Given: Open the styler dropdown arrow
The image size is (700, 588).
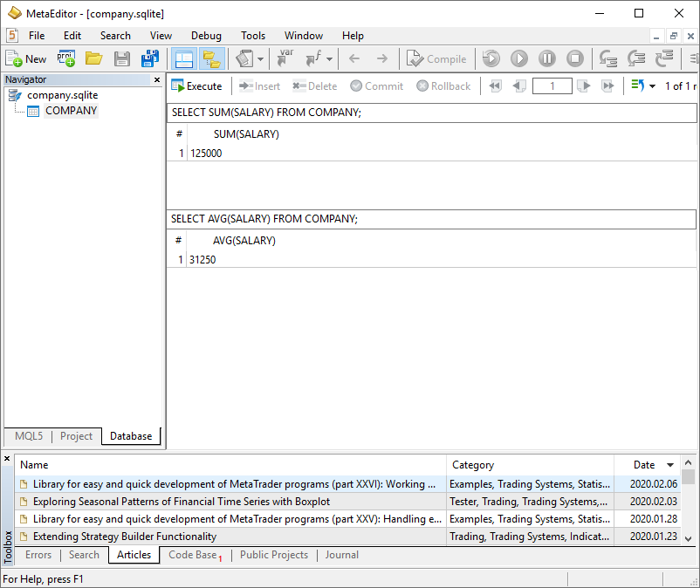Looking at the screenshot, I should [261, 59].
